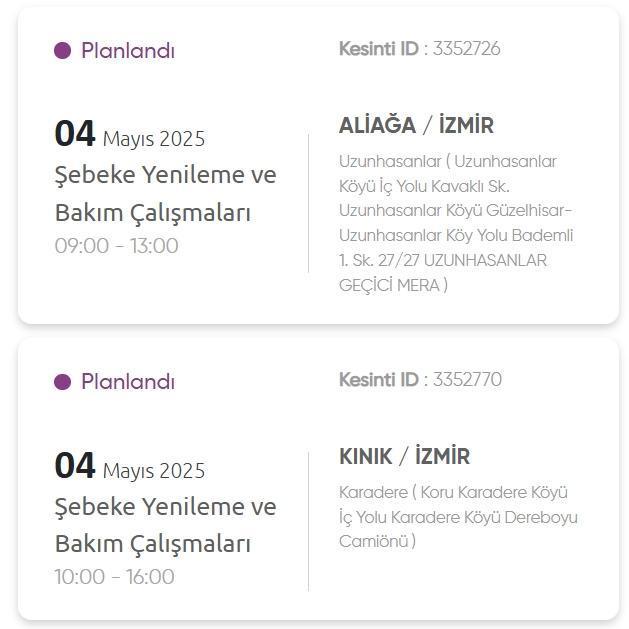This screenshot has height=629, width=629.
Task: Click the purple status dot for outage 3352726
Action: [x=63, y=51]
